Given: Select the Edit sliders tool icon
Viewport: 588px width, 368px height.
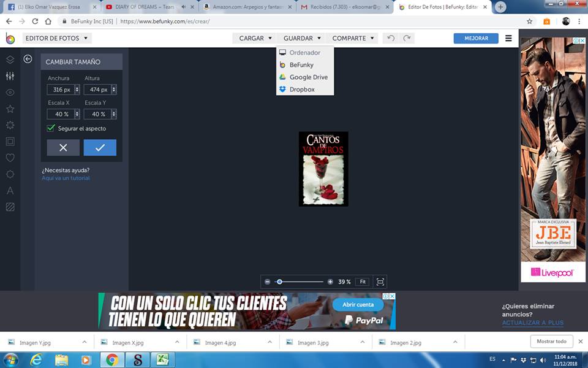Looking at the screenshot, I should point(10,76).
